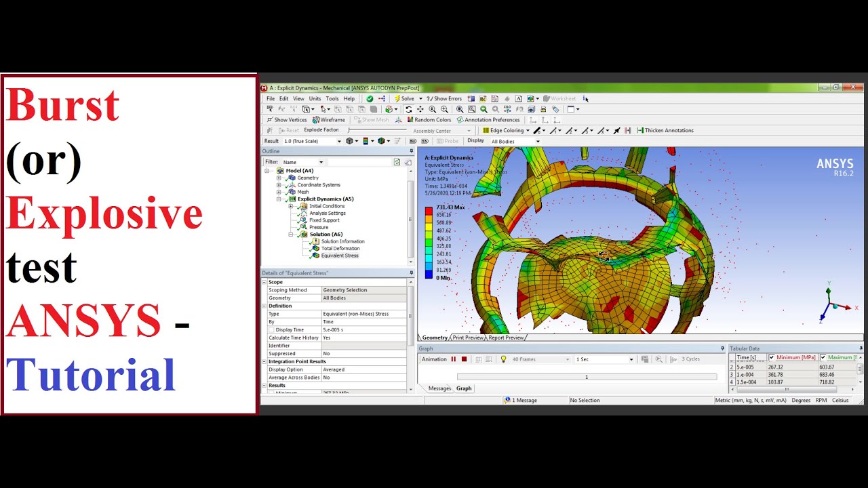Switch to the Print Preview tab

click(468, 338)
